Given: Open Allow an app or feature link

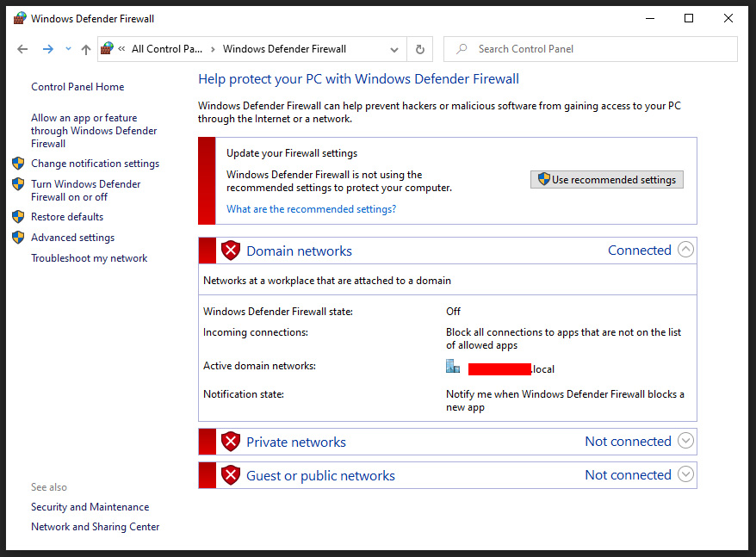Looking at the screenshot, I should tap(94, 131).
